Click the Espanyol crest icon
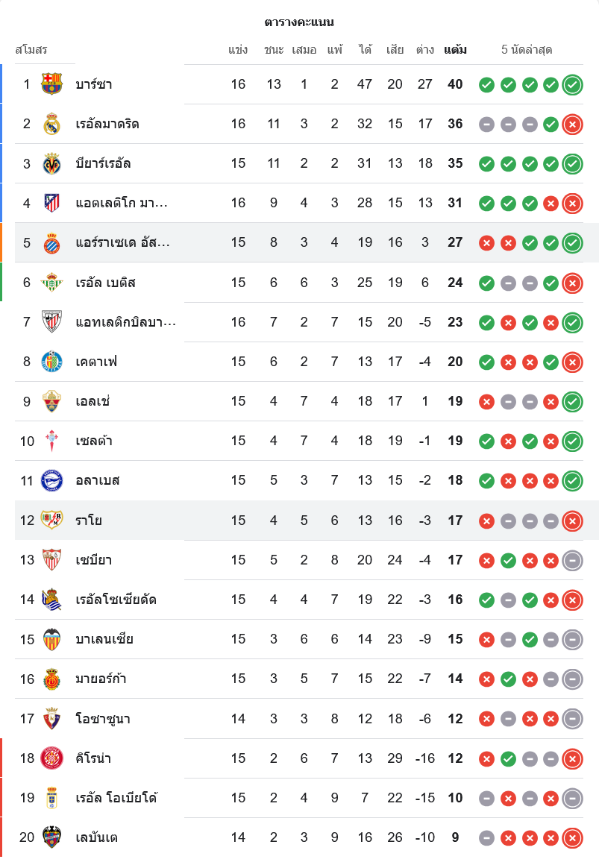The width and height of the screenshot is (599, 868). pyautogui.click(x=51, y=242)
